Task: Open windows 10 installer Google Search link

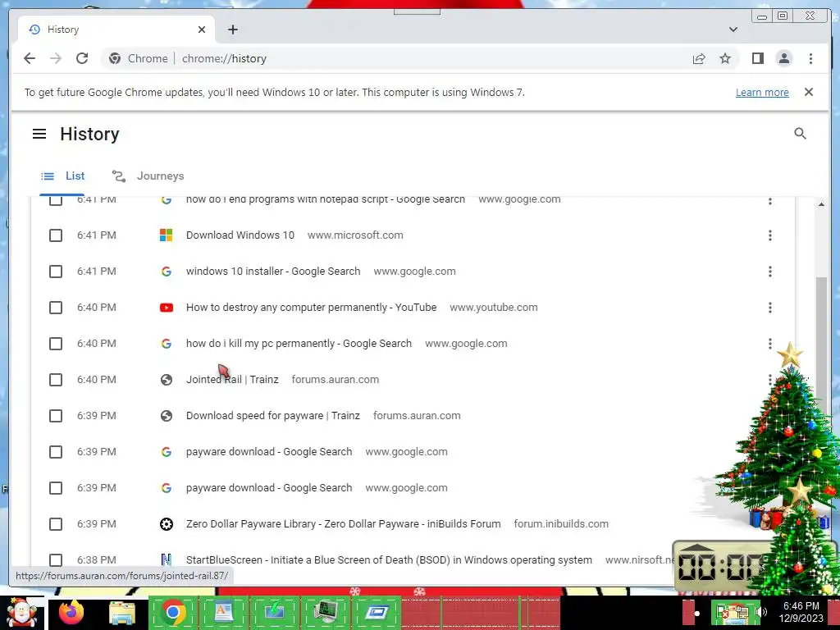Action: (272, 271)
